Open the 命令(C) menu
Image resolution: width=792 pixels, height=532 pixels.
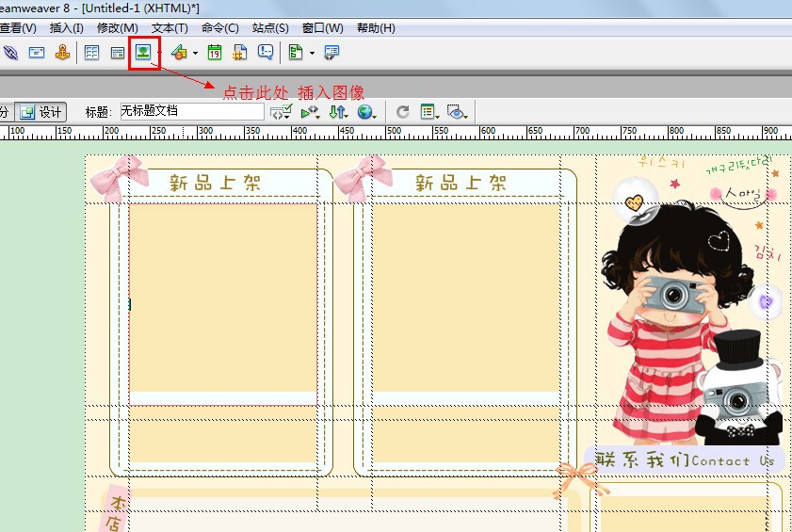coord(220,28)
